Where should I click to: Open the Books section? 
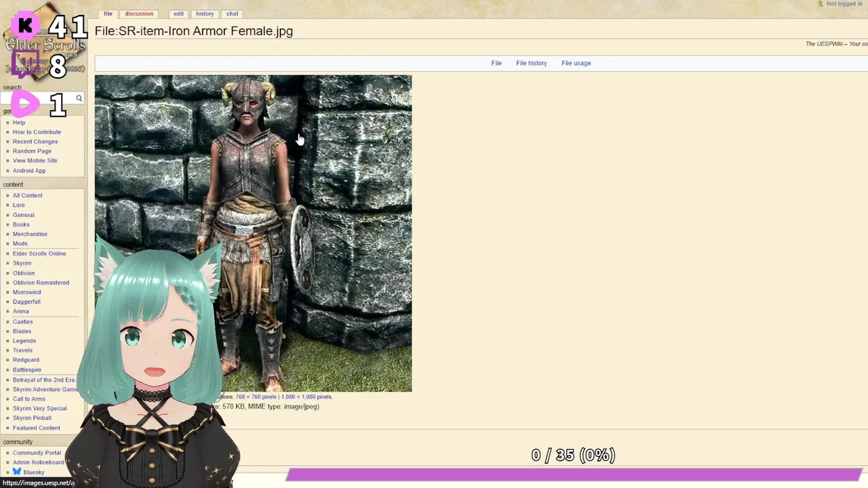pyautogui.click(x=21, y=225)
